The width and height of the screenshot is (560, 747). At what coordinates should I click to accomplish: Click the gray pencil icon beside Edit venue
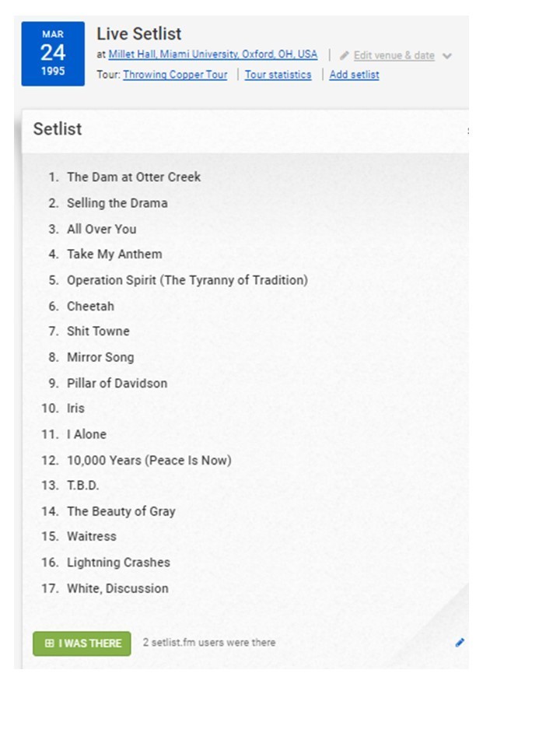[344, 56]
